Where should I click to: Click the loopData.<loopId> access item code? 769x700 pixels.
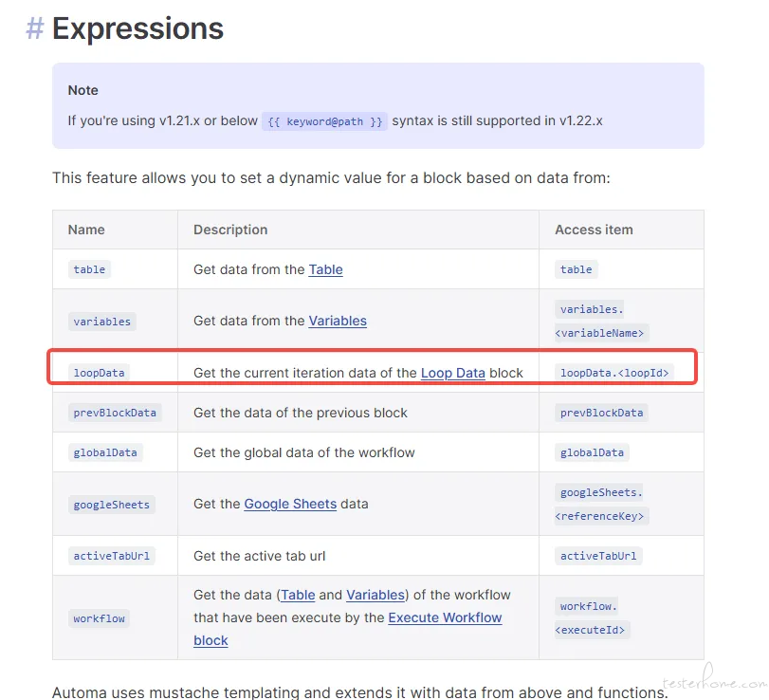coord(614,373)
